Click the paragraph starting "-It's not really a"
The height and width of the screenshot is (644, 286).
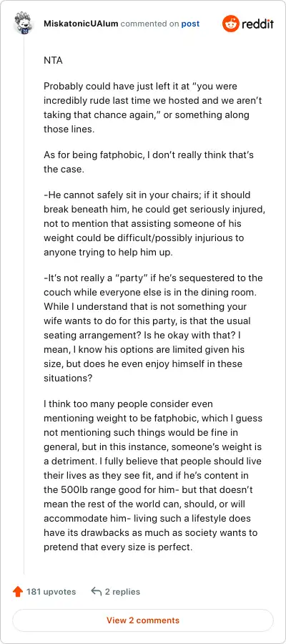pos(153,328)
